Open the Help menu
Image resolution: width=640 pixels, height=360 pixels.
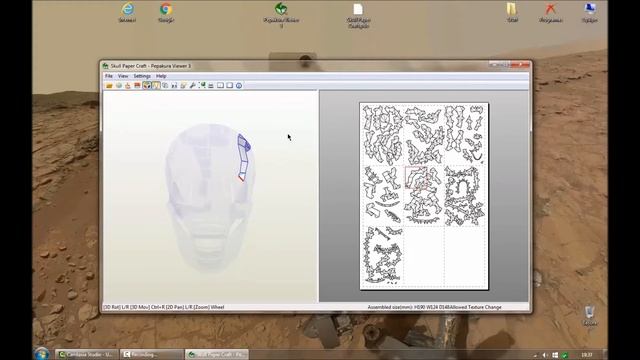[161, 76]
